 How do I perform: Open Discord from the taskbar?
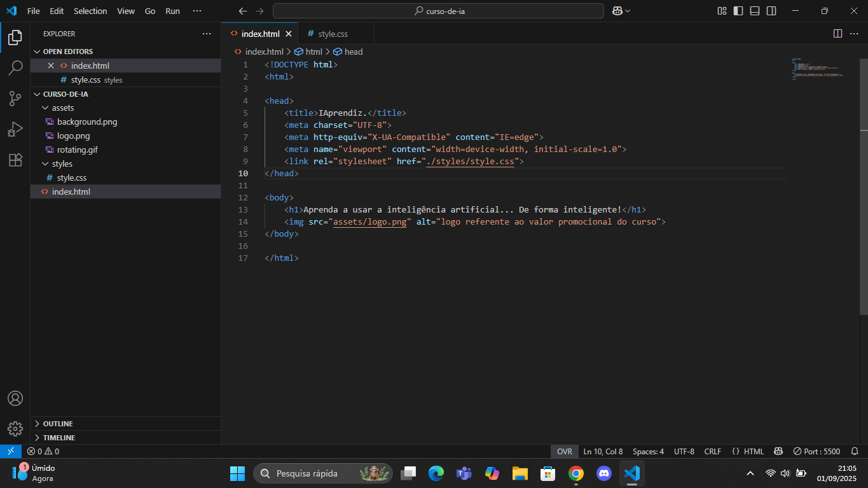[x=604, y=473]
